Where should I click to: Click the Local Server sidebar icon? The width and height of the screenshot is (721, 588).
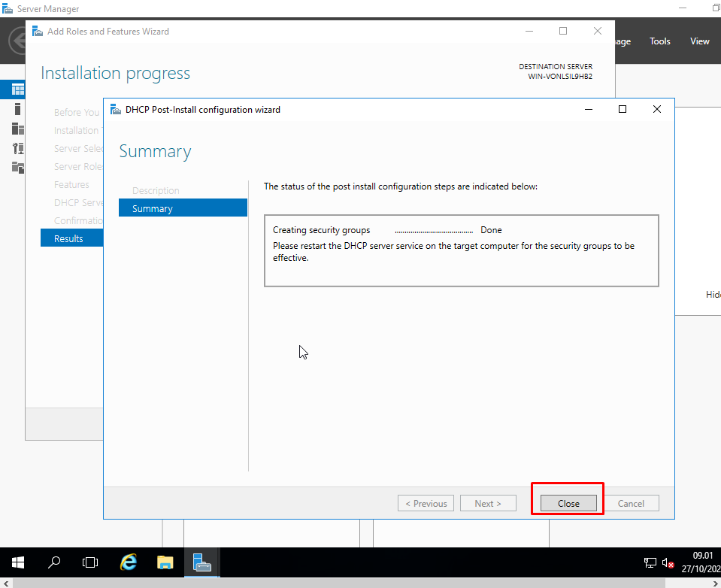click(17, 109)
